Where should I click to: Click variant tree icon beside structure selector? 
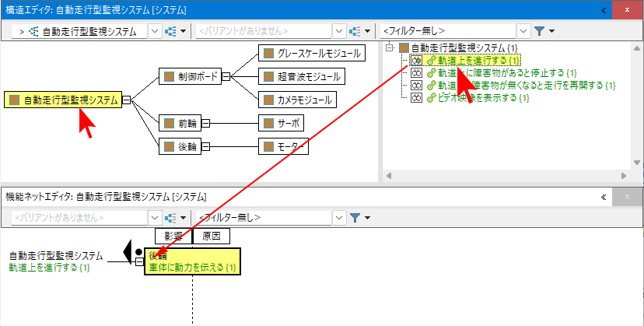173,31
